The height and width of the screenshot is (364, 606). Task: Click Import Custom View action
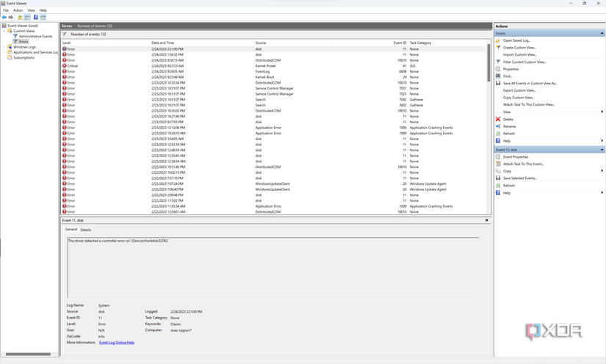click(519, 55)
